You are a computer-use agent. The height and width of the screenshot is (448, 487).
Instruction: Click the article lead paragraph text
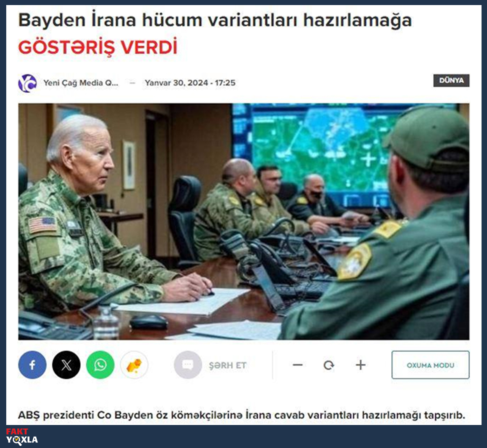coord(242,415)
